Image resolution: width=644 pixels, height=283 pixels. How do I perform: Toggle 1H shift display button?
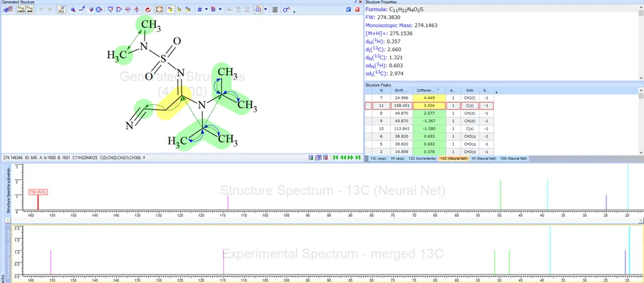pyautogui.click(x=179, y=9)
